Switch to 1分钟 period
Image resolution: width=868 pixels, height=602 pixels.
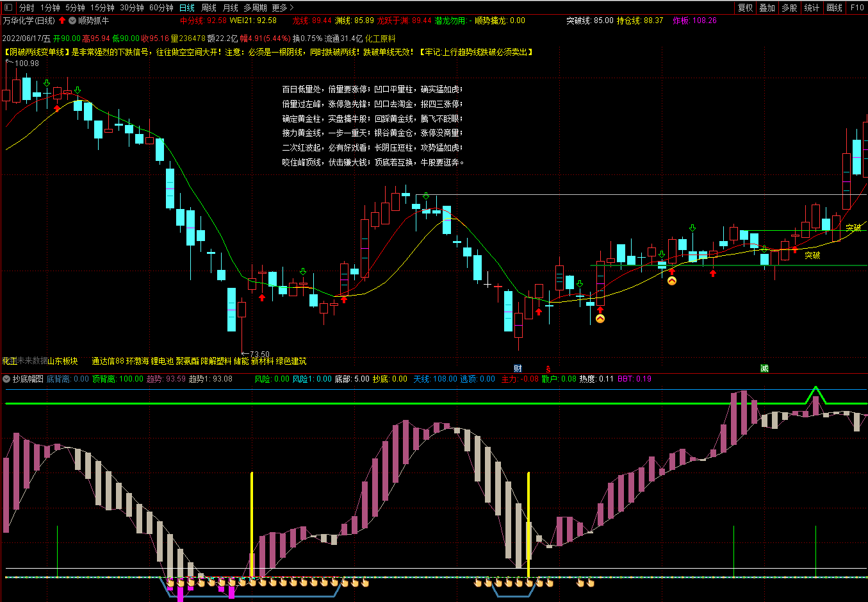(50, 8)
